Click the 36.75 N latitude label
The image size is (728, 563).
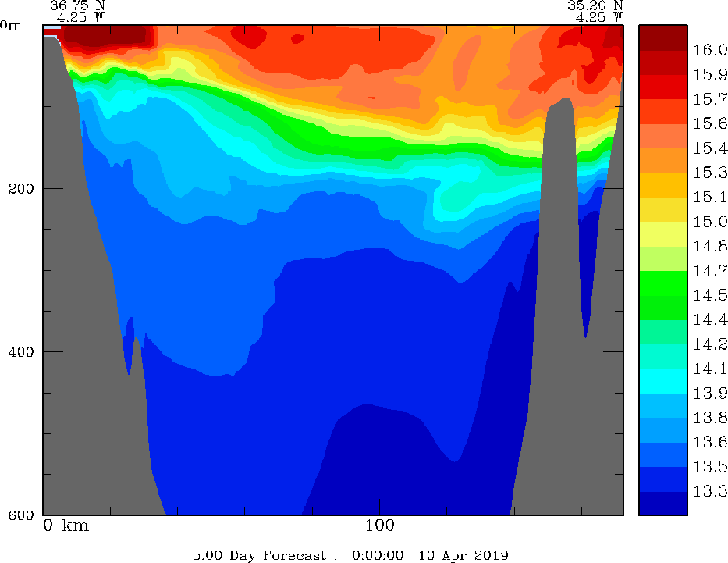coord(77,5)
